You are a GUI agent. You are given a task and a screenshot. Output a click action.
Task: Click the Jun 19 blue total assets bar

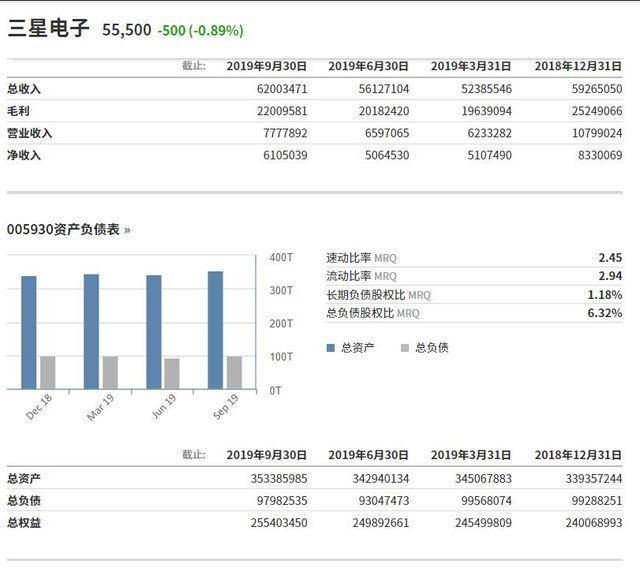pyautogui.click(x=154, y=332)
